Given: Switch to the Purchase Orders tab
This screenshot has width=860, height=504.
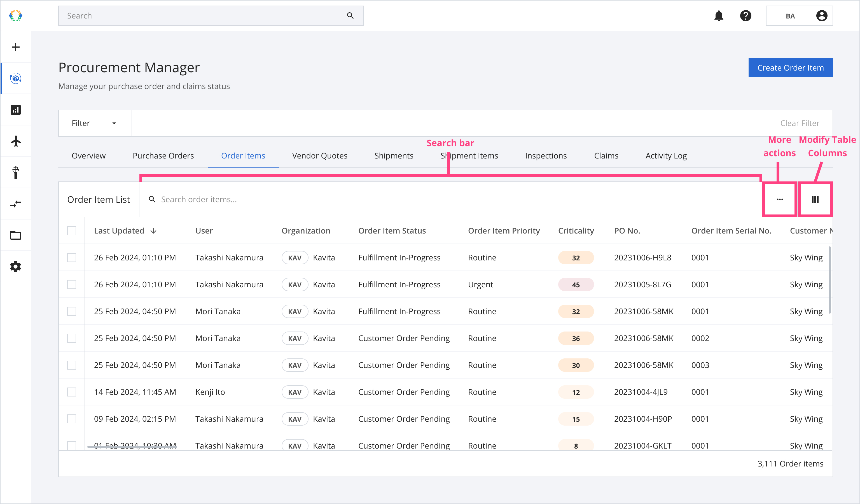Looking at the screenshot, I should (x=164, y=155).
